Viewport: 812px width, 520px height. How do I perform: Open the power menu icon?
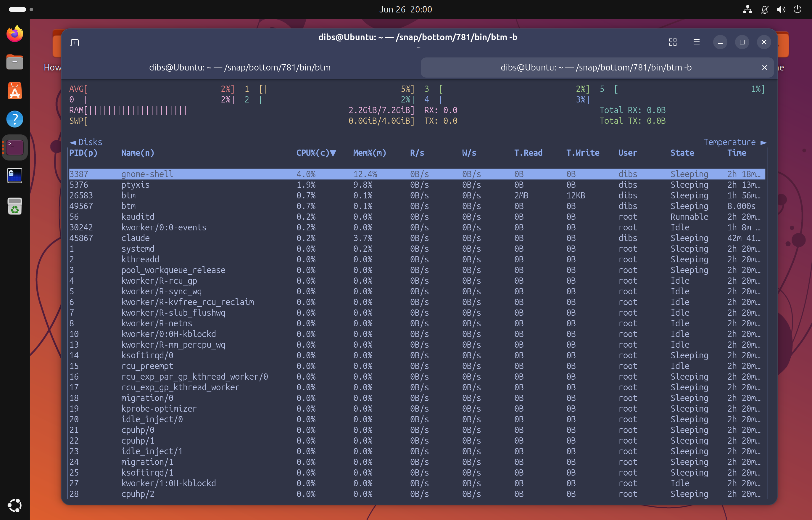797,9
